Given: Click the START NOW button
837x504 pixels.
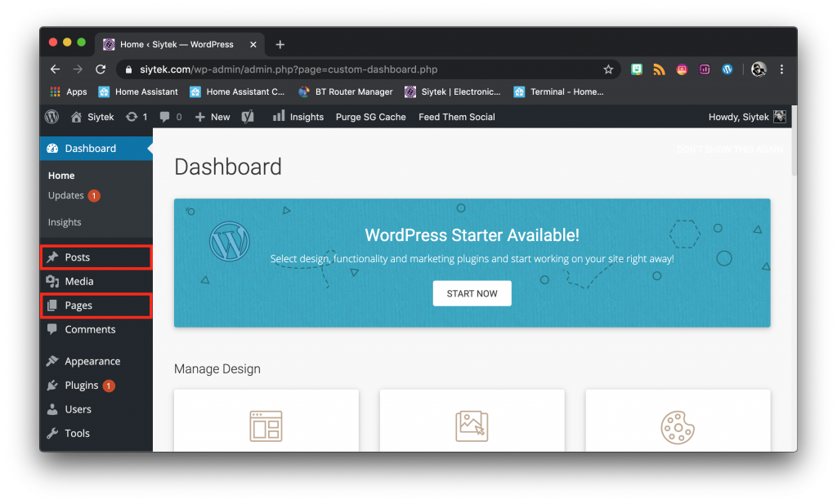Looking at the screenshot, I should pos(472,293).
